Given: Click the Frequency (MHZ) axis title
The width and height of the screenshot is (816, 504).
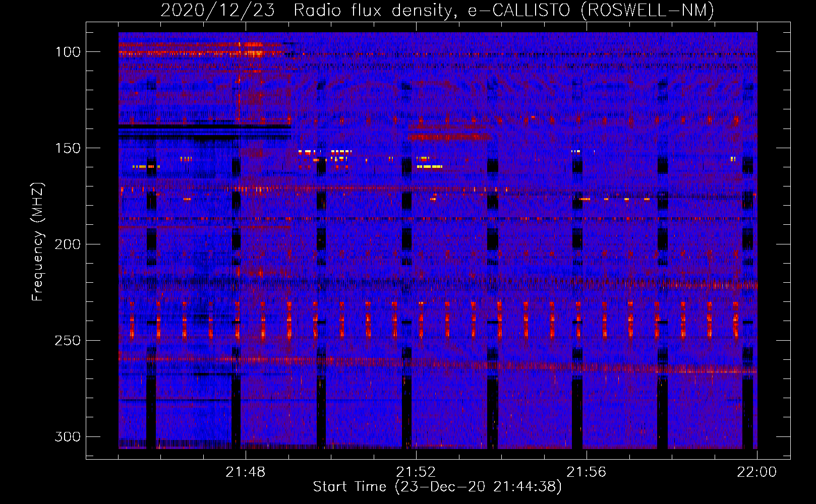Looking at the screenshot, I should coord(38,241).
